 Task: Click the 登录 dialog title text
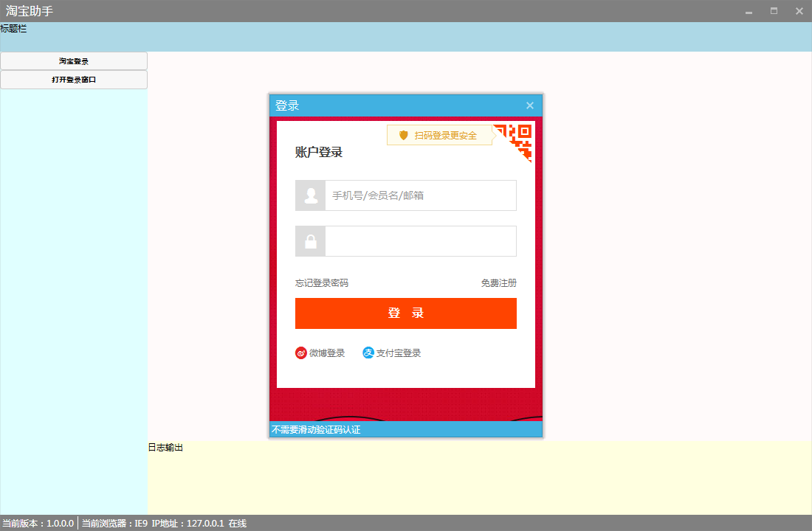(x=287, y=105)
